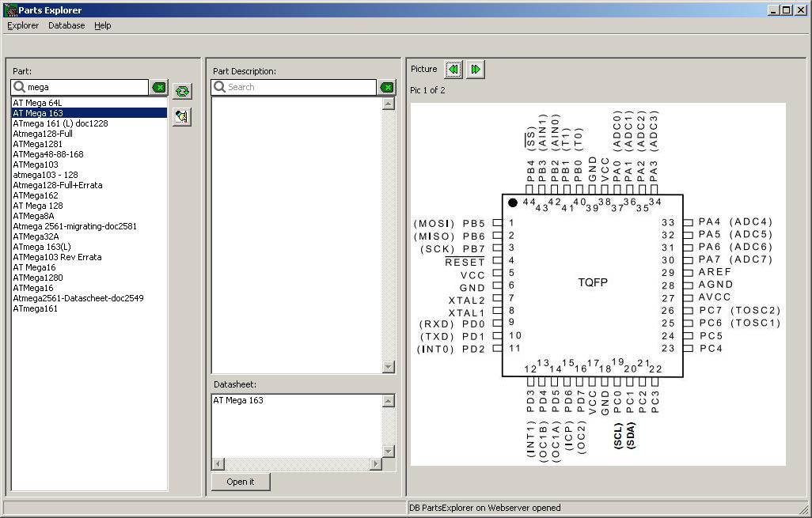812x518 pixels.
Task: Click the Part Description scrollbar up arrow
Action: click(389, 104)
